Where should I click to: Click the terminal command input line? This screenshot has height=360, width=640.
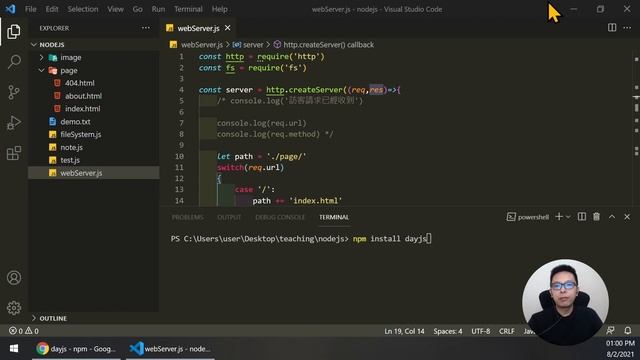(301, 239)
